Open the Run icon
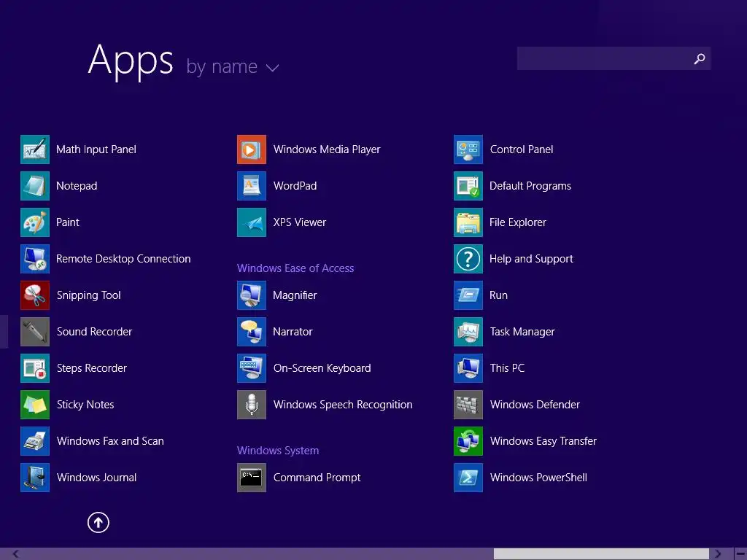This screenshot has width=747, height=560. [468, 295]
